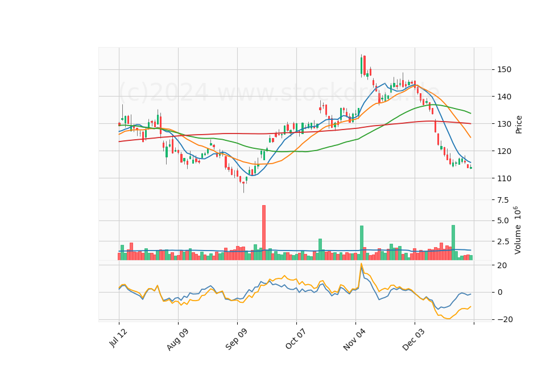Click the 120 price axis value
Screen dimensions: 546x392
[504, 151]
